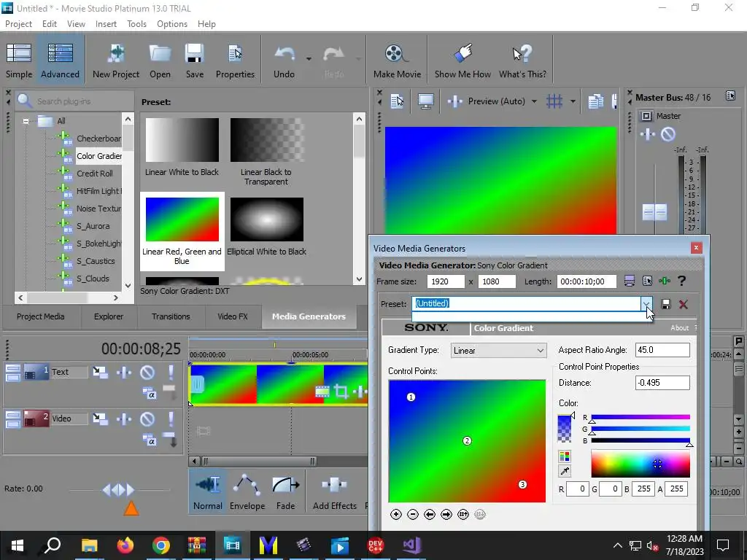Open the Insert menu
Viewport: 747px width, 560px height.
(106, 24)
